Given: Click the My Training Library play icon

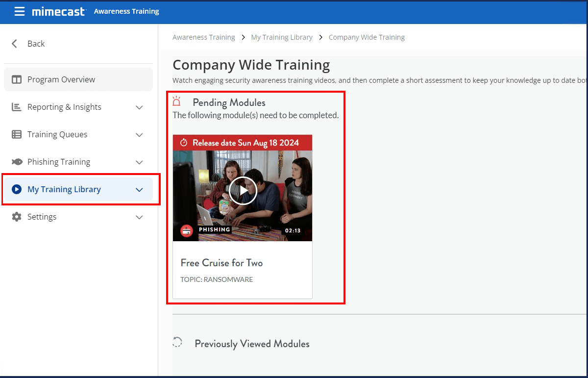Looking at the screenshot, I should (x=17, y=189).
